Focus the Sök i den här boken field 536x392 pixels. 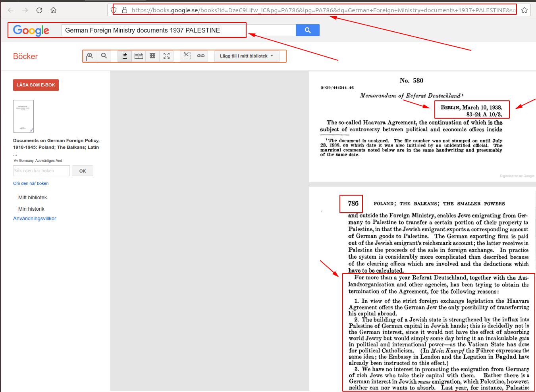tap(41, 171)
